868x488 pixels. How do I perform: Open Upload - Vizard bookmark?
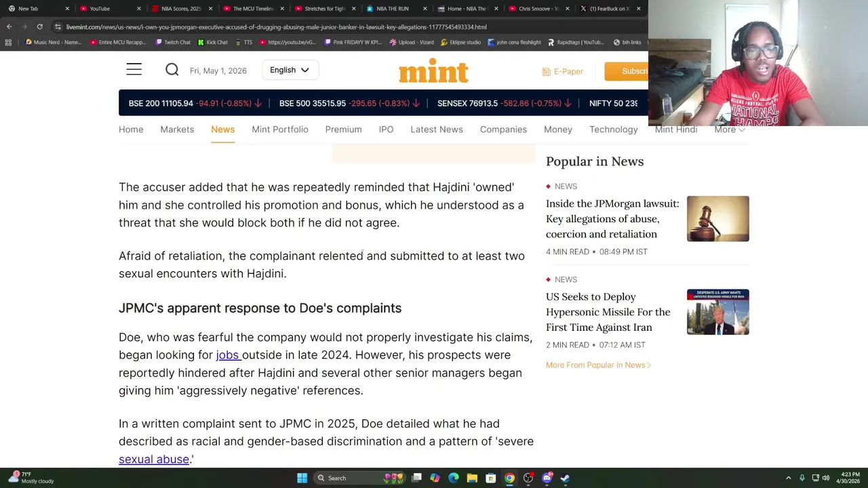point(412,42)
